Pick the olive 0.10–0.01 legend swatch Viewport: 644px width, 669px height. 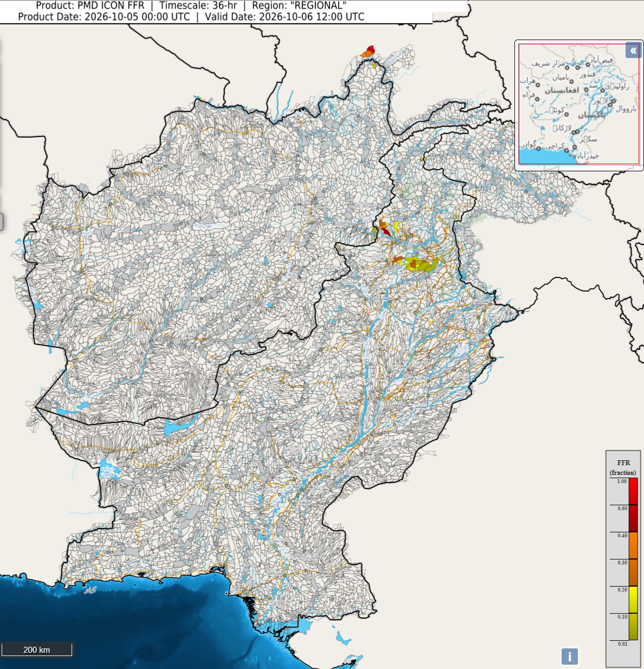(633, 627)
